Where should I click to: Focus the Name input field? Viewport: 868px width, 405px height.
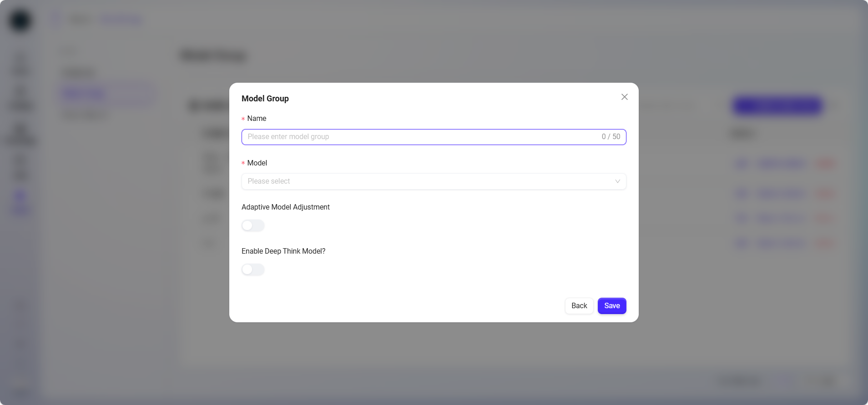(x=419, y=137)
